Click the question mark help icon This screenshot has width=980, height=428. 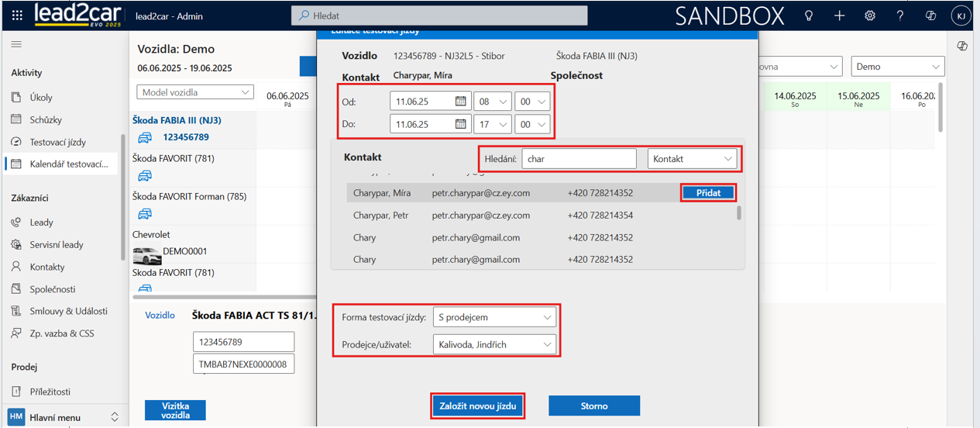tap(900, 16)
